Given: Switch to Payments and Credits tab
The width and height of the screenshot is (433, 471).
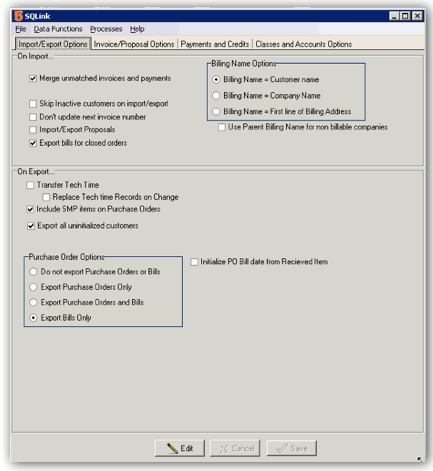Looking at the screenshot, I should [215, 44].
